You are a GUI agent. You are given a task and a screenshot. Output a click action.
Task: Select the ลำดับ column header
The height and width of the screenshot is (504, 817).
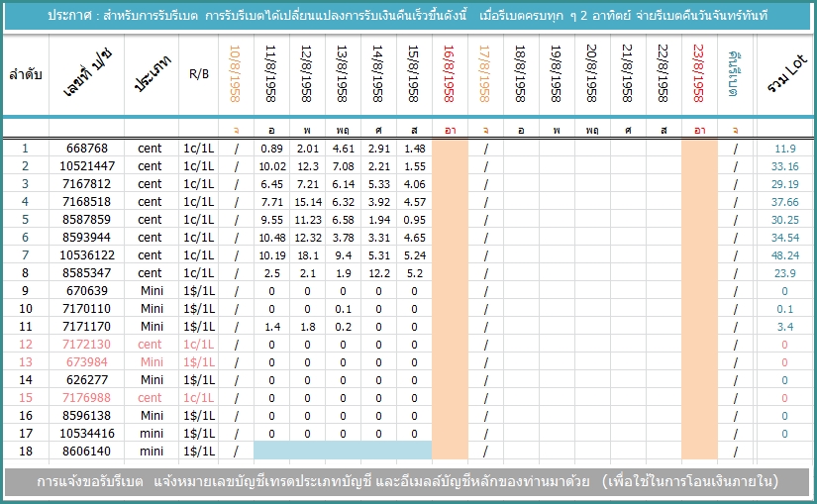(25, 74)
